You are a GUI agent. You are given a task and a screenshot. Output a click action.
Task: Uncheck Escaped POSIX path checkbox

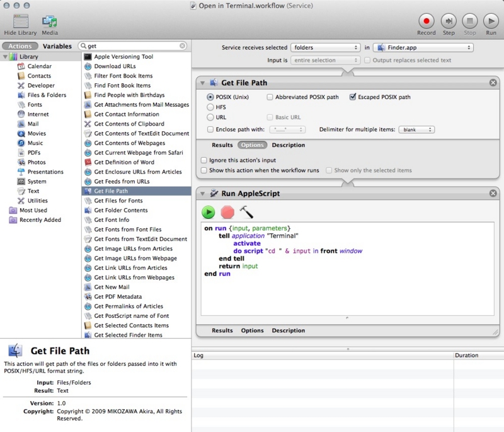[353, 97]
